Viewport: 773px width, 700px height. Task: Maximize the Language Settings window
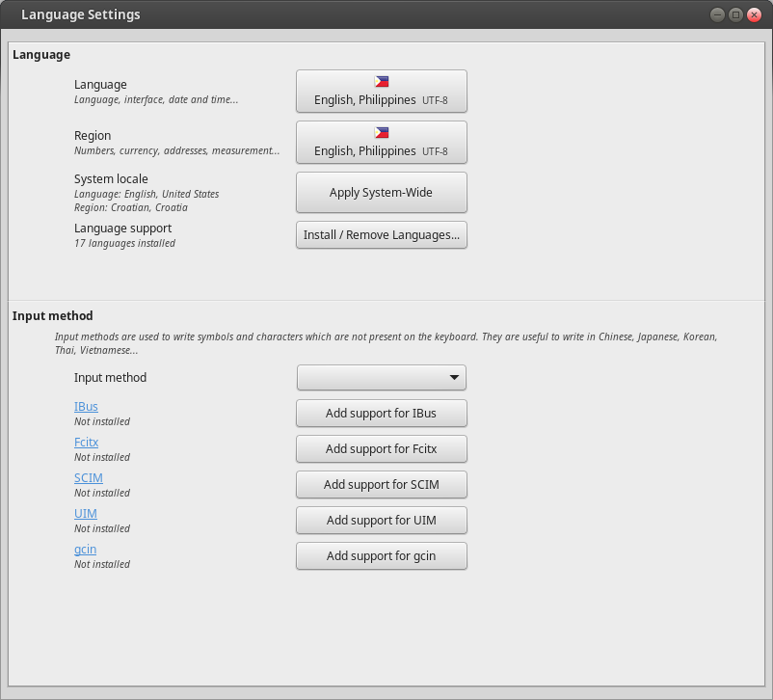coord(735,14)
